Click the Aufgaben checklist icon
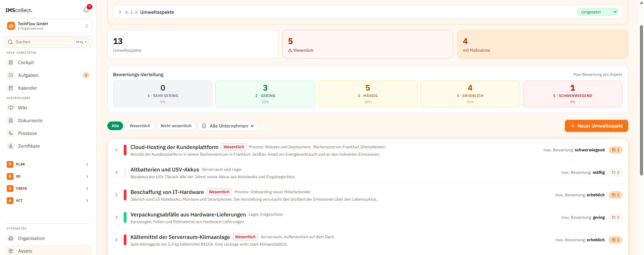Screen dimensions: 644x255 click(11, 75)
